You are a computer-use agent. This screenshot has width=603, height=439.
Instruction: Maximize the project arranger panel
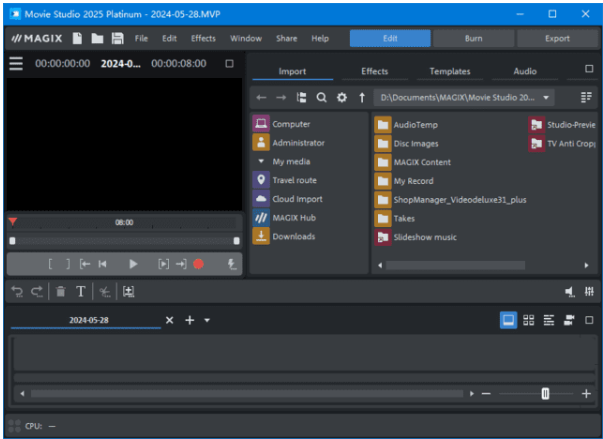tap(589, 320)
